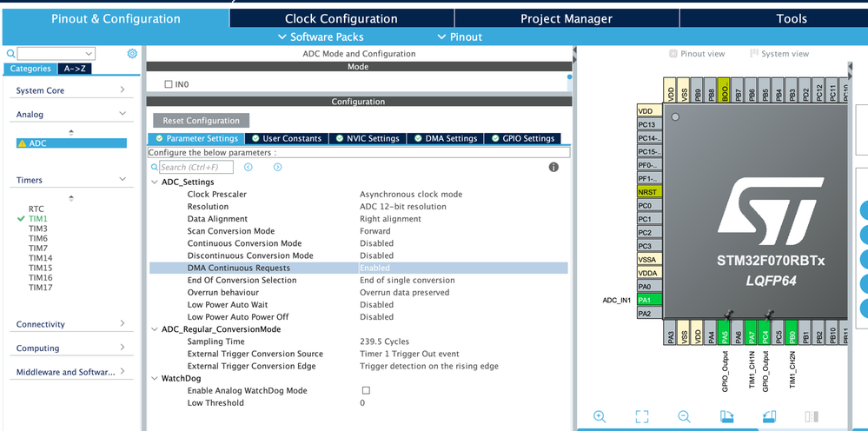Click the TIM1 green check mark
This screenshot has height=431, width=868.
click(x=22, y=219)
